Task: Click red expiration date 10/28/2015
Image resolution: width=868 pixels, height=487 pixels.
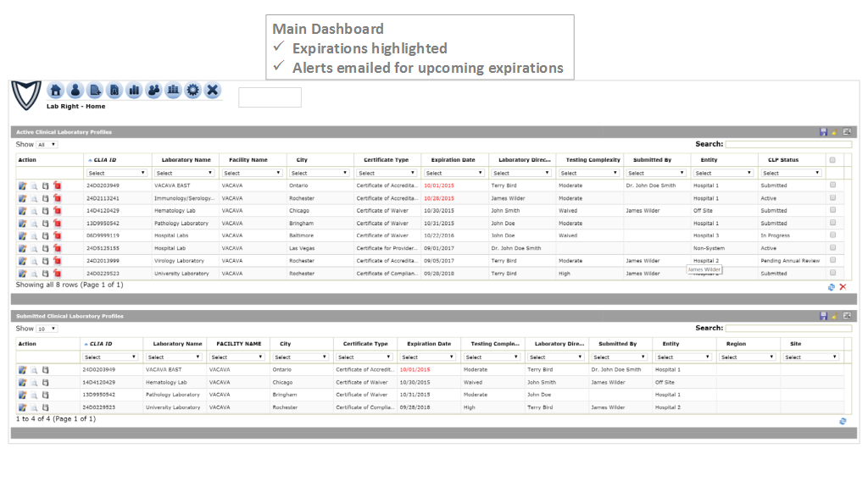Action: pos(439,198)
